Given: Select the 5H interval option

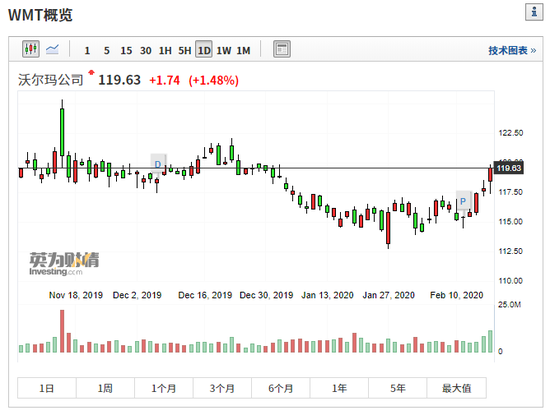Looking at the screenshot, I should pos(185,51).
